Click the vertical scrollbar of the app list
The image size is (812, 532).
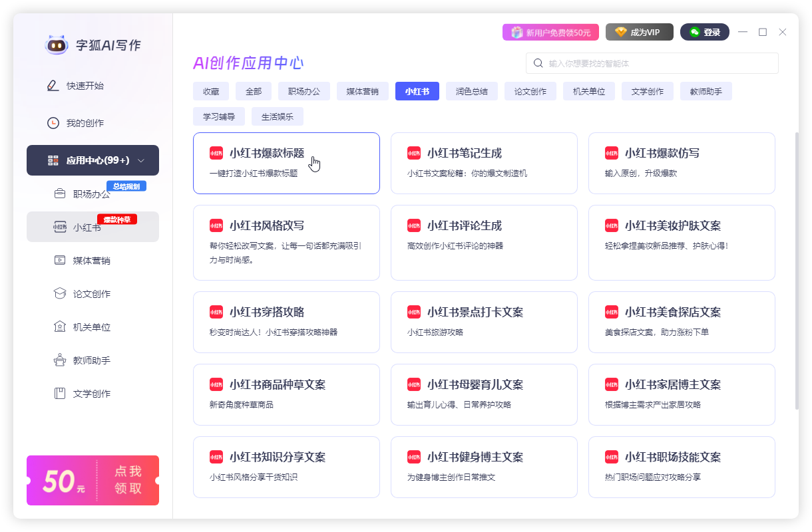click(x=797, y=270)
